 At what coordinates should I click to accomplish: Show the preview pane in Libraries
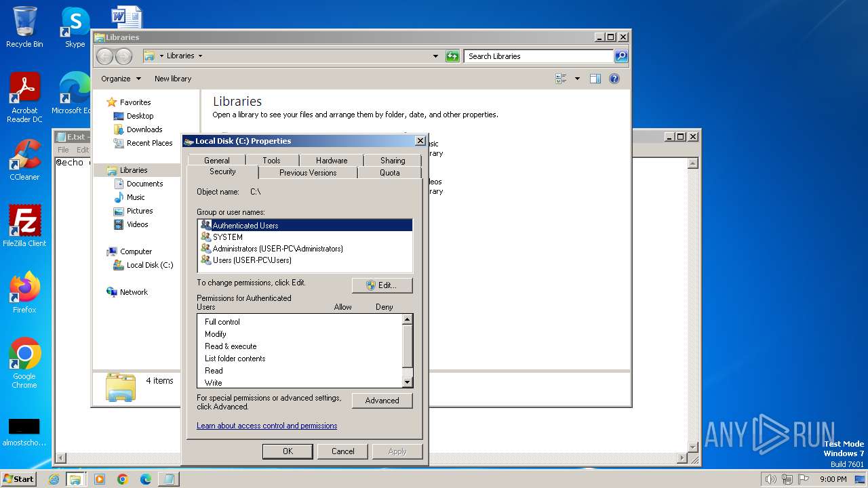(x=595, y=79)
